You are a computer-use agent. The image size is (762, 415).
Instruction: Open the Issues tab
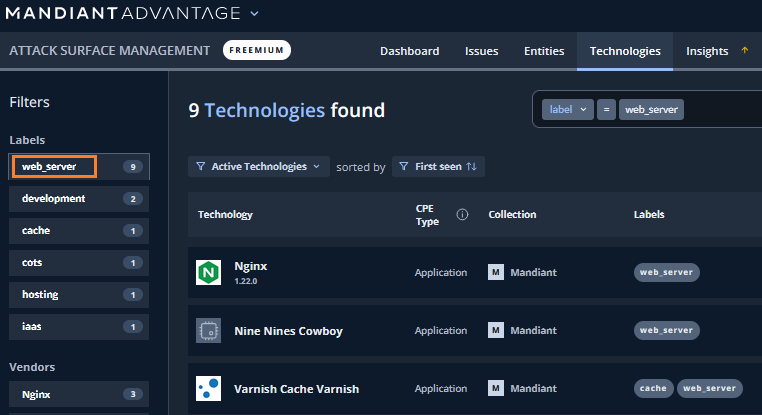481,51
